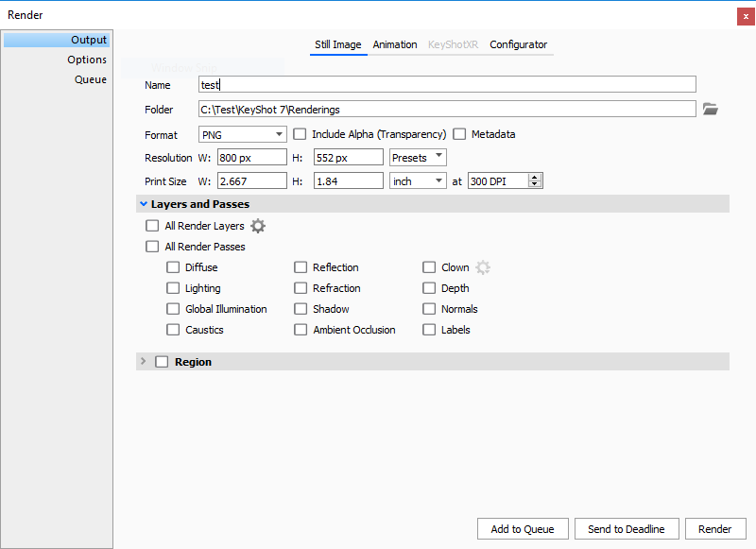Enable the Lighting pass
Viewport: 756px width, 549px height.
(x=173, y=288)
